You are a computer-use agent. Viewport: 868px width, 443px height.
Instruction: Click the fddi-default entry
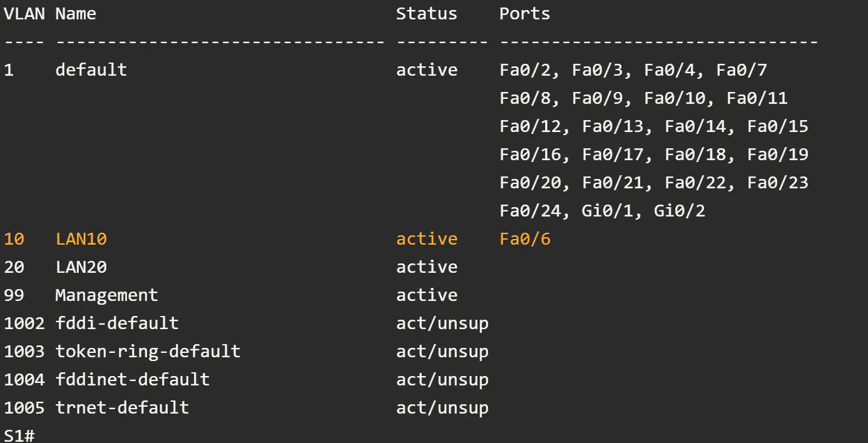coord(117,323)
